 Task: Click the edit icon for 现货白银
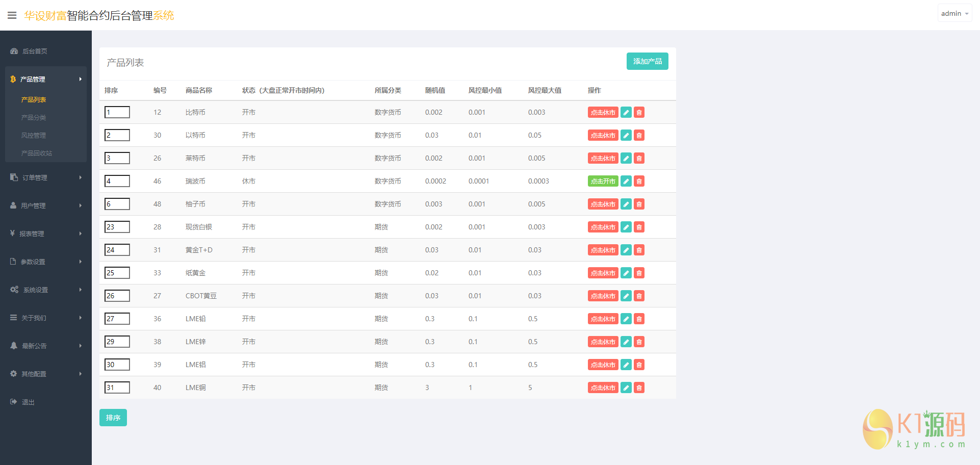tap(626, 227)
